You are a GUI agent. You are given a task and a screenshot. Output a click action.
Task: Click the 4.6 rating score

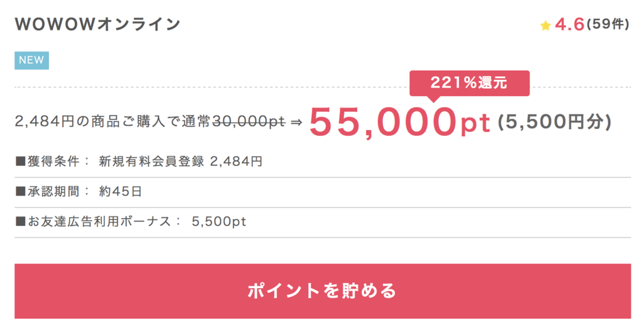coord(570,25)
